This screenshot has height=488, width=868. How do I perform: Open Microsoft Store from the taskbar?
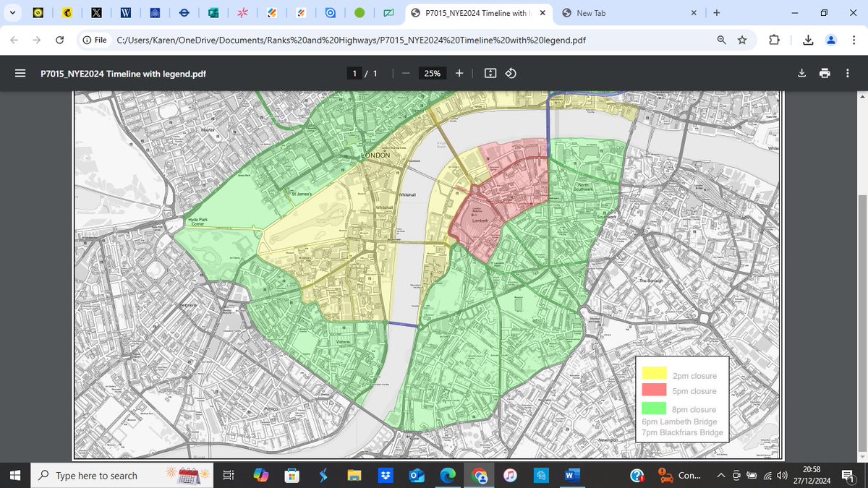click(292, 475)
